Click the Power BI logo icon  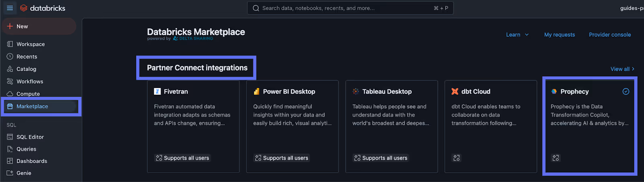coord(256,92)
